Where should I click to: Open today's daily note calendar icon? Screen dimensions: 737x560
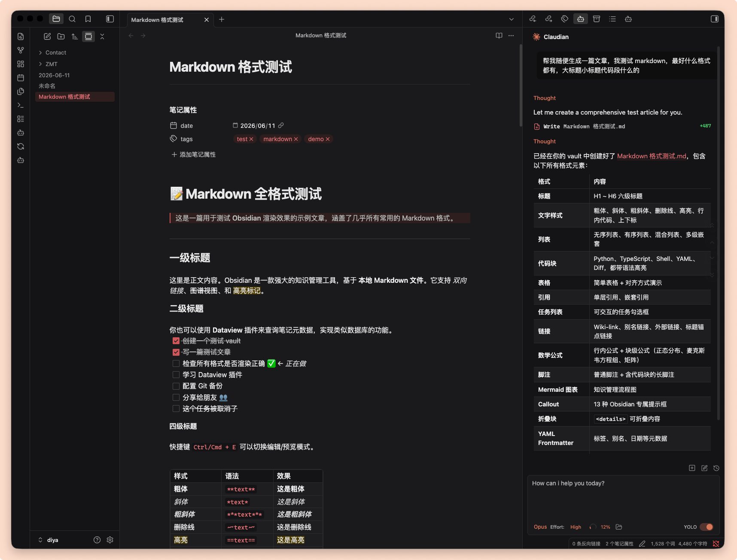click(21, 78)
